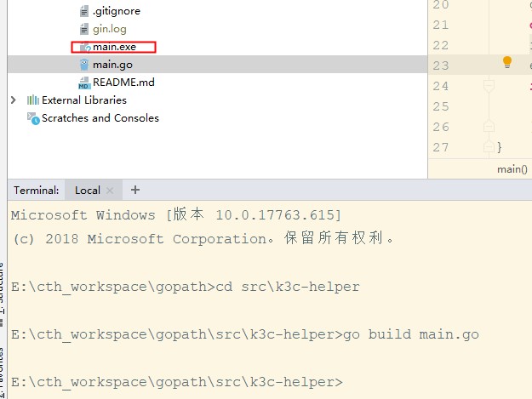The image size is (532, 399).
Task: Click the main() breadcrumb
Action: [x=512, y=169]
